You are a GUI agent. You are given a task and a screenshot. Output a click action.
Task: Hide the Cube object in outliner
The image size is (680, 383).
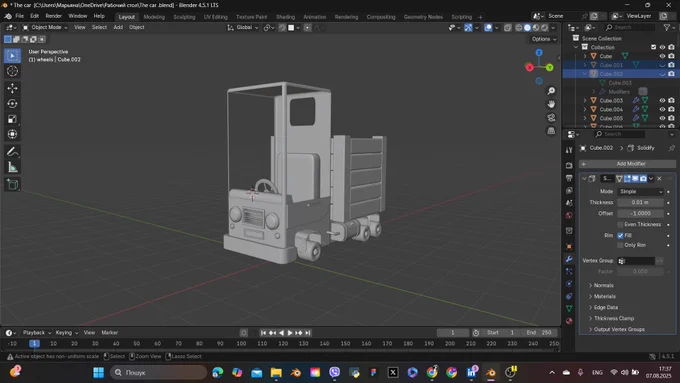pos(662,56)
